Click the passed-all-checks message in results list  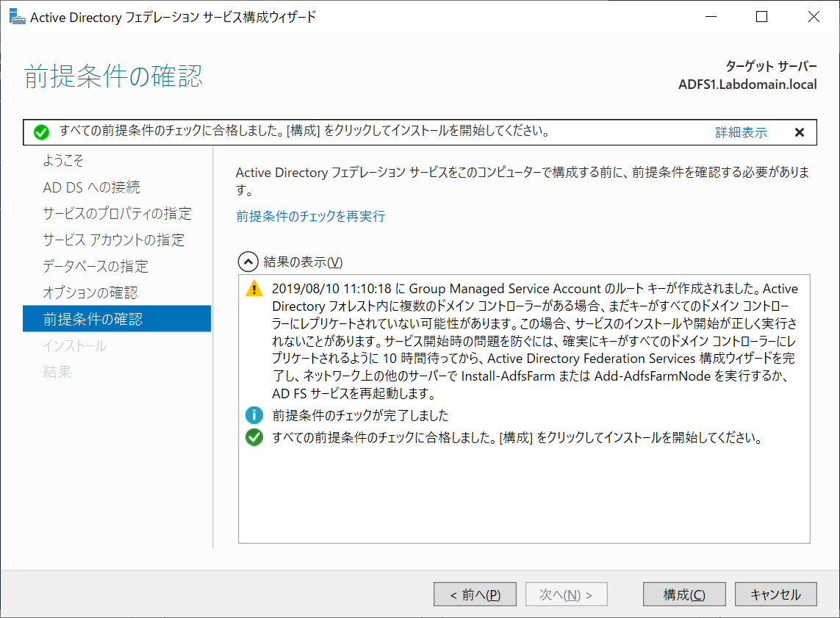(x=517, y=437)
